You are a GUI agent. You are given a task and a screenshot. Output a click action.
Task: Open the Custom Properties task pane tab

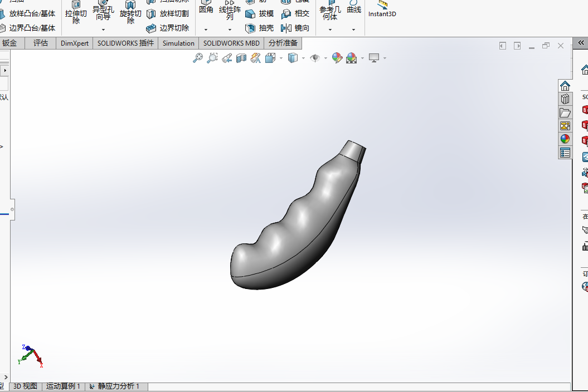click(x=565, y=153)
